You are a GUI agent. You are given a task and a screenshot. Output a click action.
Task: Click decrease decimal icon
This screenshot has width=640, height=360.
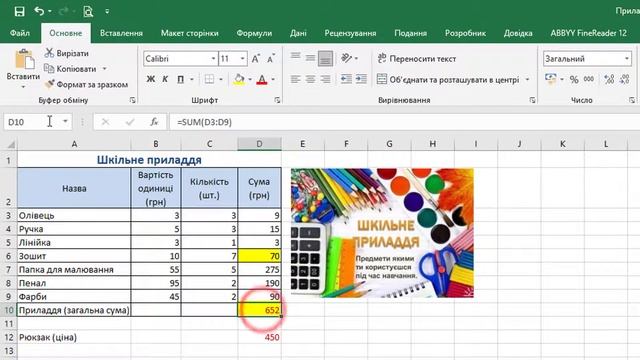click(x=624, y=79)
